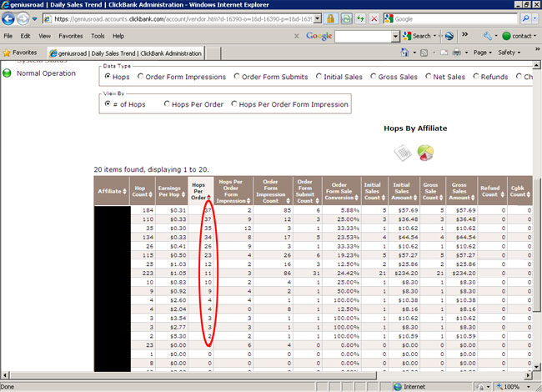Open the Help menu

pos(118,36)
